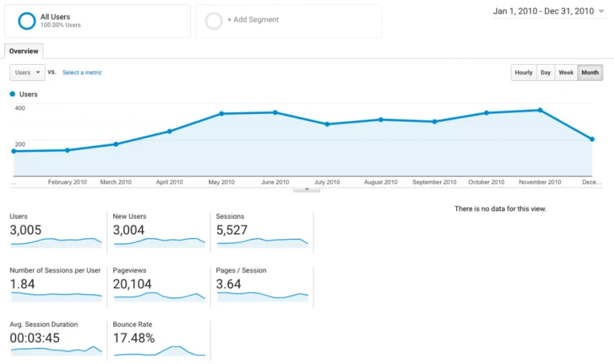Click the blue Users legend dot
The width and height of the screenshot is (614, 364).
[x=12, y=94]
